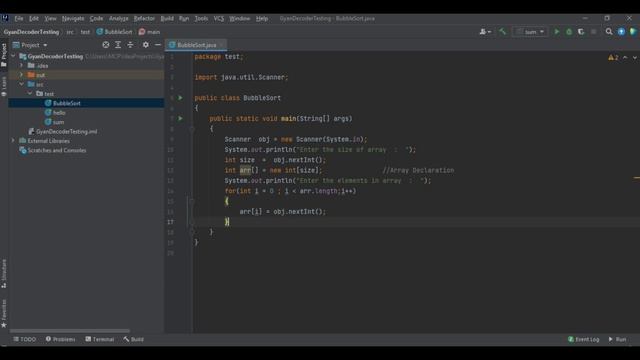Image resolution: width=640 pixels, height=360 pixels.
Task: Open the Tools menu
Action: point(201,18)
